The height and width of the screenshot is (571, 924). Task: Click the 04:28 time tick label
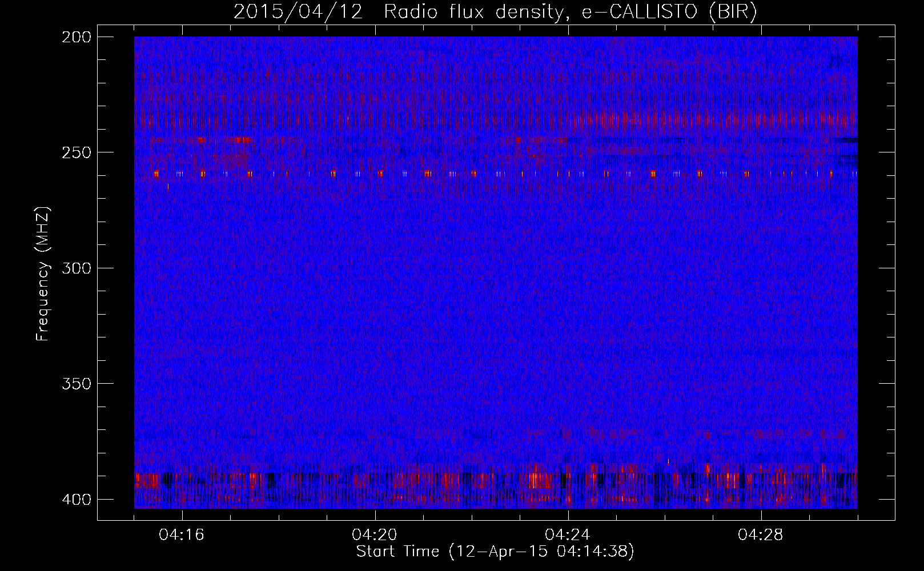pos(761,535)
